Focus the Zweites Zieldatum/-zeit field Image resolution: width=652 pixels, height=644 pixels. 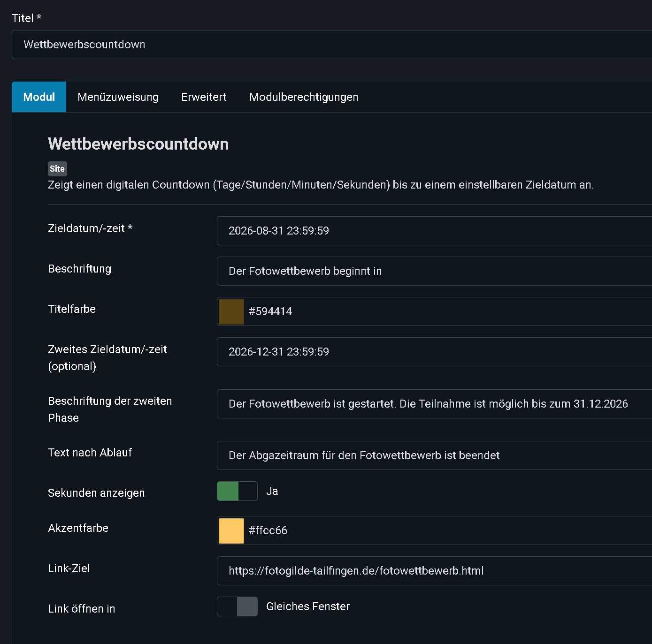(x=434, y=352)
